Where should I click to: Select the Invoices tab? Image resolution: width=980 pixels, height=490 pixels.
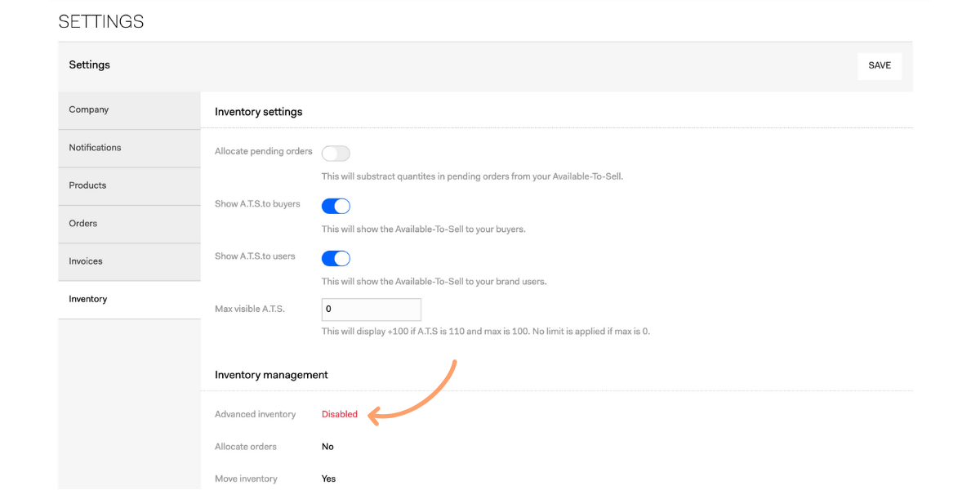[129, 261]
